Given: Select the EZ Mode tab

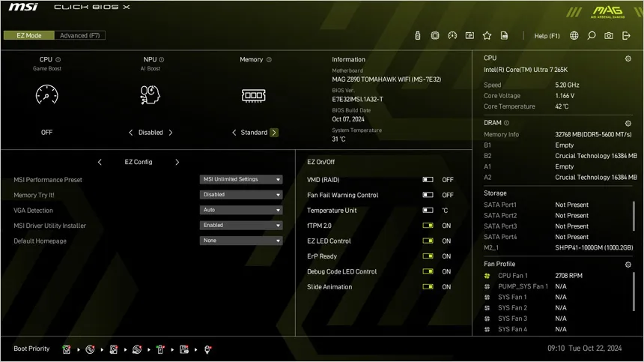Looking at the screenshot, I should [28, 35].
